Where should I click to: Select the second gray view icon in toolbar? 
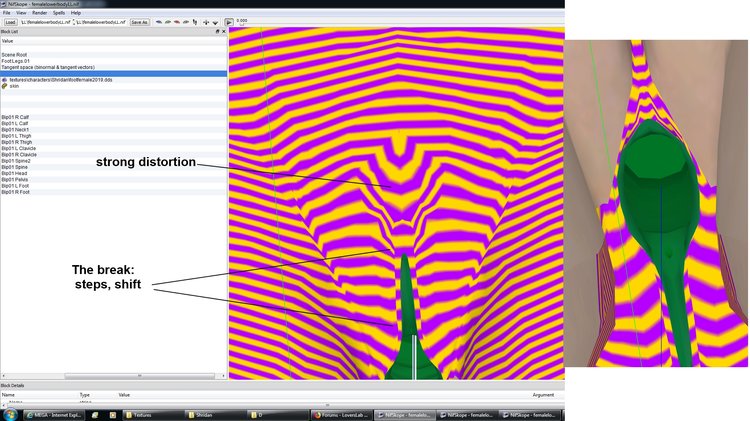pos(168,22)
